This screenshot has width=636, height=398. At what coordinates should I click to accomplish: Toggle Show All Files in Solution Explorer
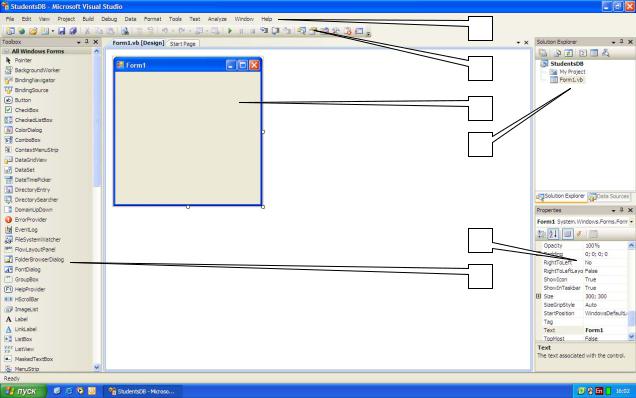tap(556, 53)
